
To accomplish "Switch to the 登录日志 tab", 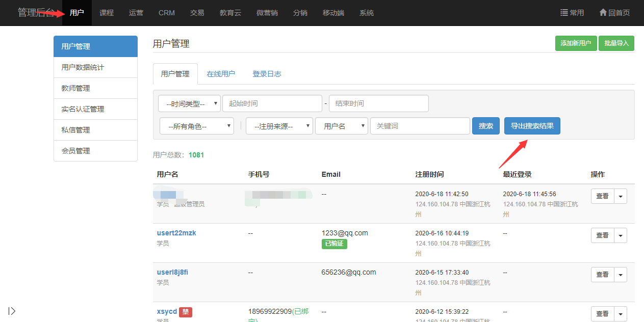I will [267, 74].
